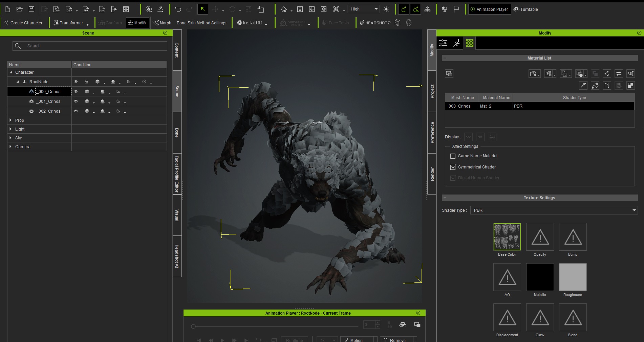
Task: Click the eyedropper pick material icon
Action: (583, 86)
